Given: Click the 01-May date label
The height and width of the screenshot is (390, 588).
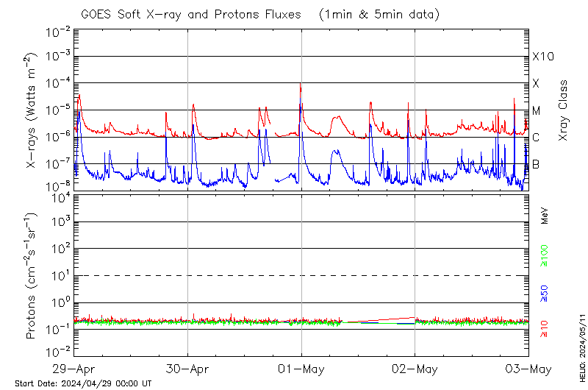Looking at the screenshot, I should tap(301, 369).
